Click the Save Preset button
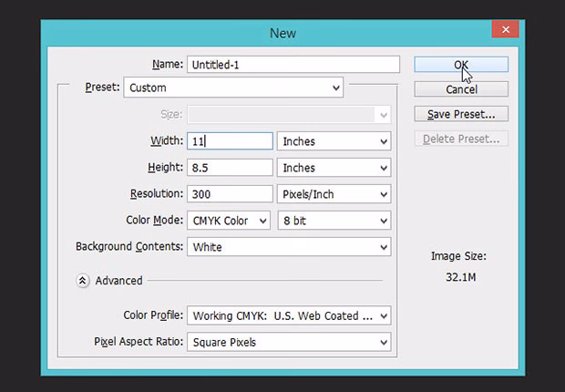 460,114
